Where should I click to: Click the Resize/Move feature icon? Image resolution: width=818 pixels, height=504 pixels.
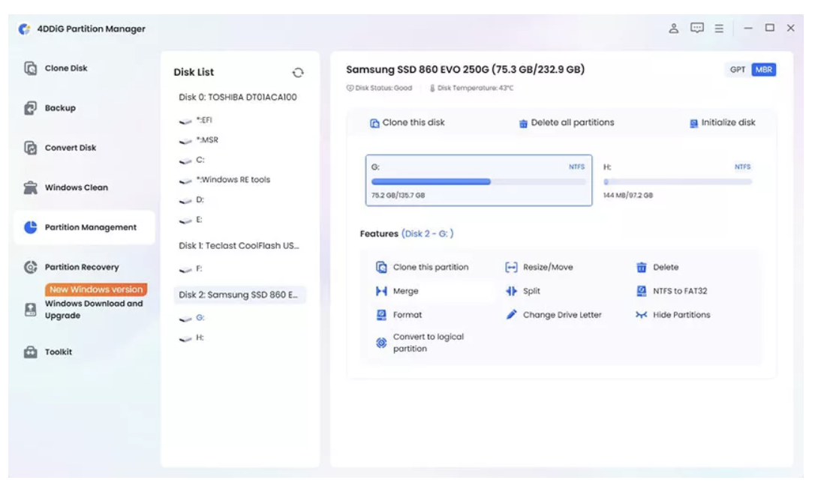click(x=511, y=268)
